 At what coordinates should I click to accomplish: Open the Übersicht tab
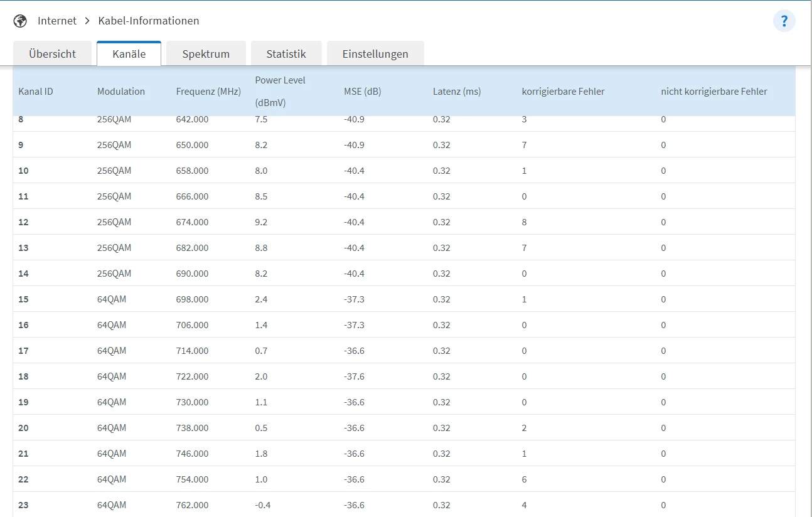[52, 54]
